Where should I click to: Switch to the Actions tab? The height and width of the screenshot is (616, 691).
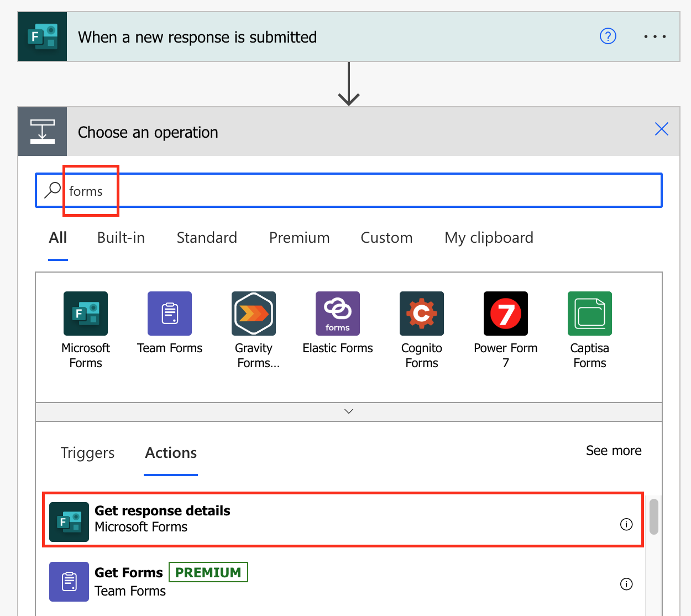pos(171,453)
